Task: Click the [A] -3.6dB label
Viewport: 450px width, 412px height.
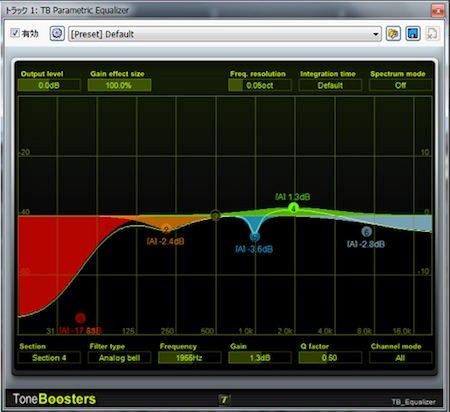Action: [254, 249]
